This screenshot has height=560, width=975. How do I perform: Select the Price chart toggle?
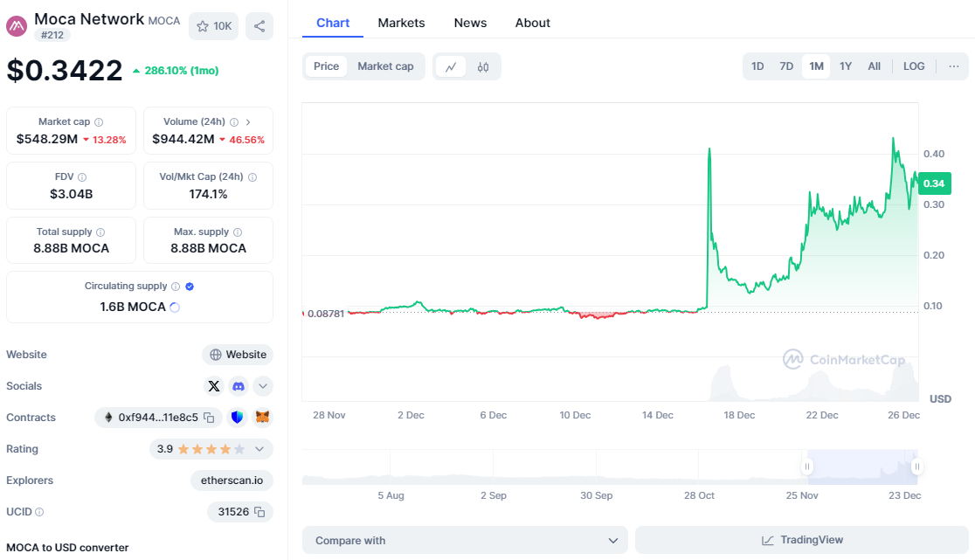(327, 66)
